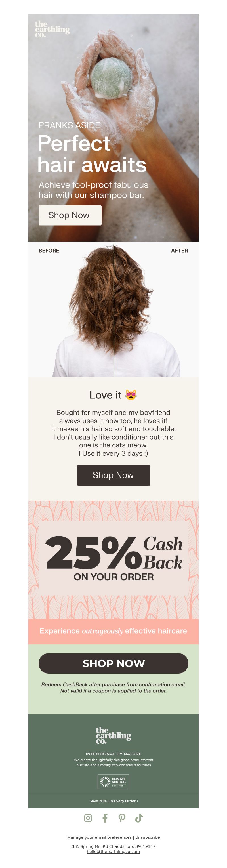Click the earthling co. logo at top
Screen dimensions: 227x868
point(52,29)
